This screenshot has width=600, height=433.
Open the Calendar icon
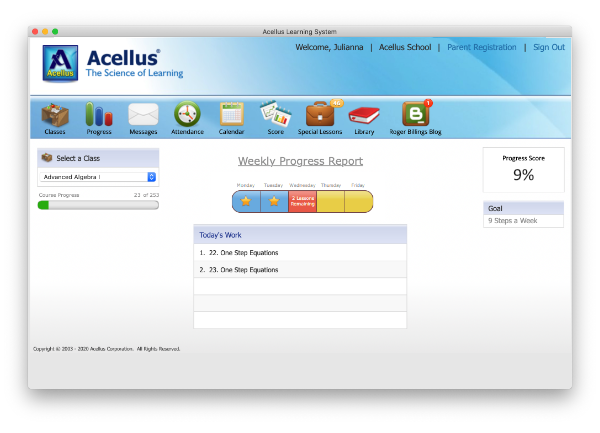coord(232,114)
